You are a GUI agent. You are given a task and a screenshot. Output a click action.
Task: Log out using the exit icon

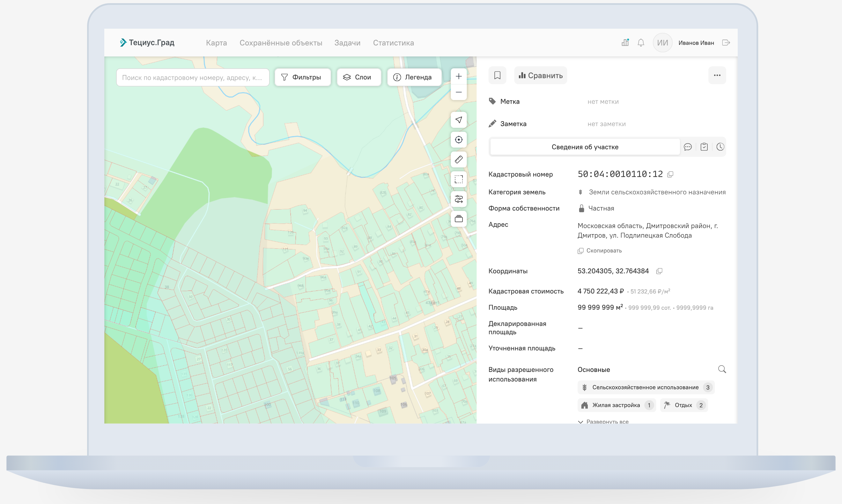click(x=726, y=42)
